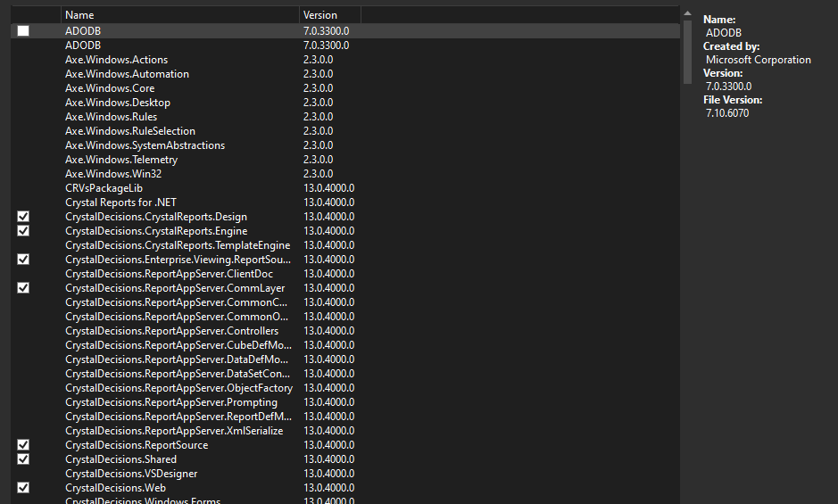
Task: Click the 'Created by:' label
Action: (731, 46)
